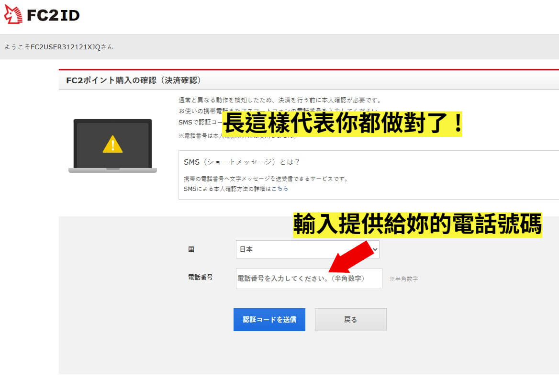Click the chevron on the country selector

pyautogui.click(x=374, y=249)
